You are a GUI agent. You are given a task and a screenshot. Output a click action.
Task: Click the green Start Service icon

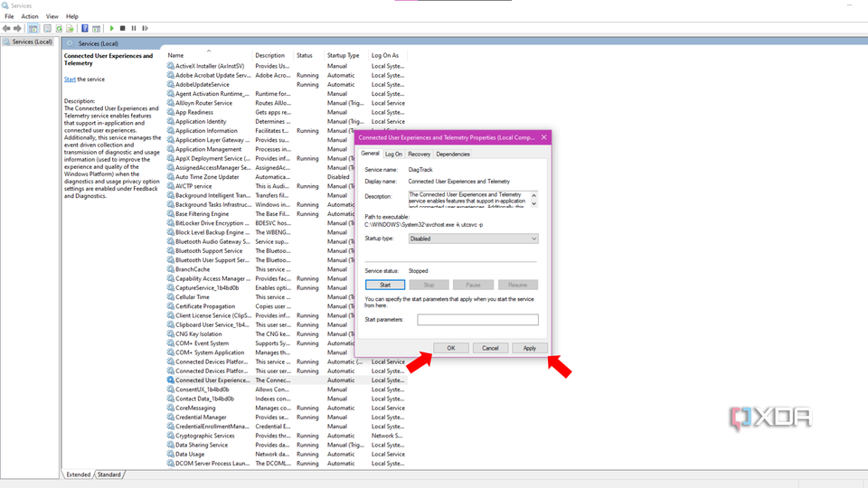point(112,28)
